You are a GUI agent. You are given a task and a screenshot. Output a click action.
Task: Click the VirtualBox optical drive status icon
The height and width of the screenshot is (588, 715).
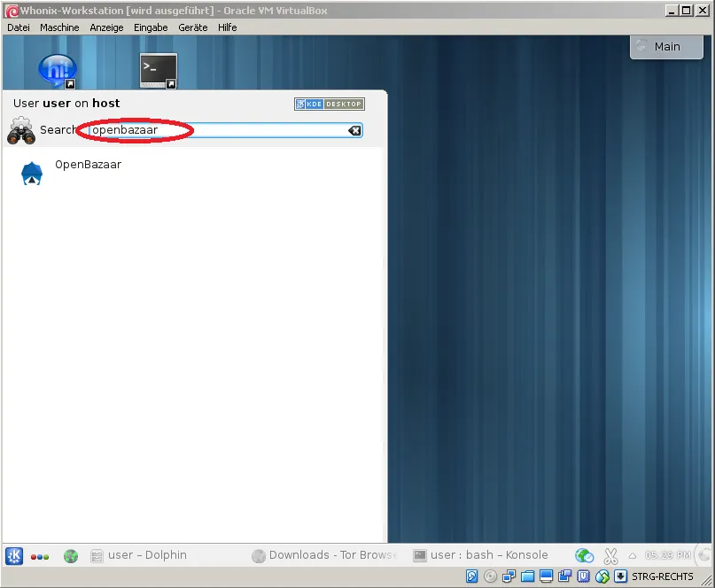[490, 576]
